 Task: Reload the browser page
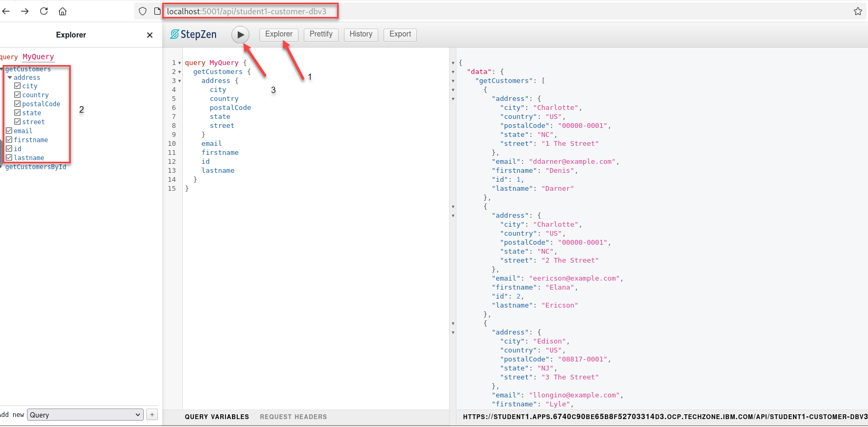44,11
